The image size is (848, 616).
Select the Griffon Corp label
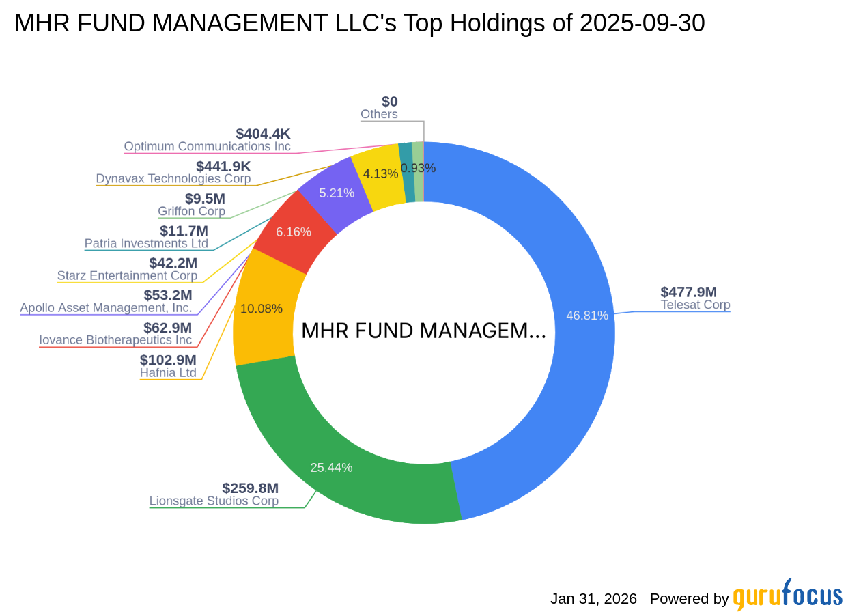(x=192, y=212)
